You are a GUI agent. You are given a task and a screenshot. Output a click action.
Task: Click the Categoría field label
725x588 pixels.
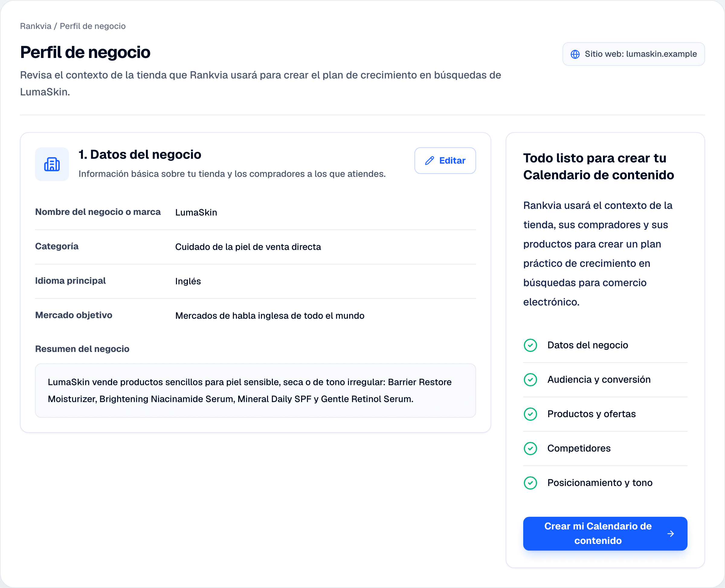point(57,246)
